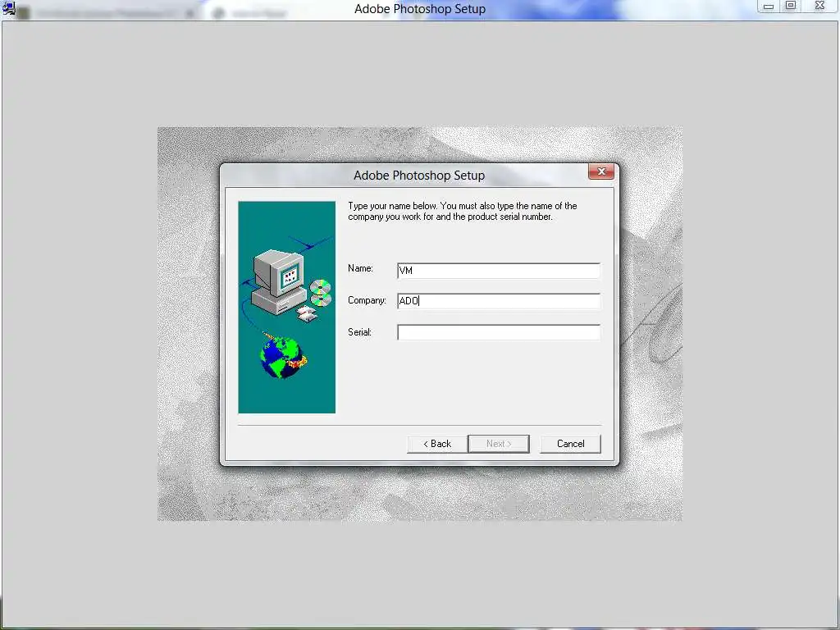Image resolution: width=840 pixels, height=630 pixels.
Task: Close the outer Adobe Photoshop Setup window
Action: (x=819, y=6)
